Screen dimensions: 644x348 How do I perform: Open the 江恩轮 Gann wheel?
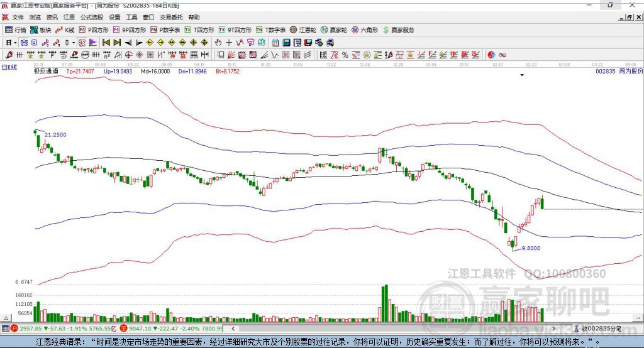[303, 30]
